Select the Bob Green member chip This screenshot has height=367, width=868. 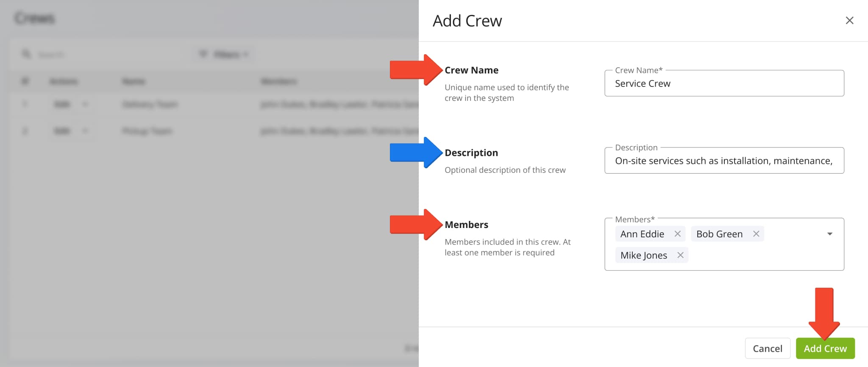[x=719, y=234]
